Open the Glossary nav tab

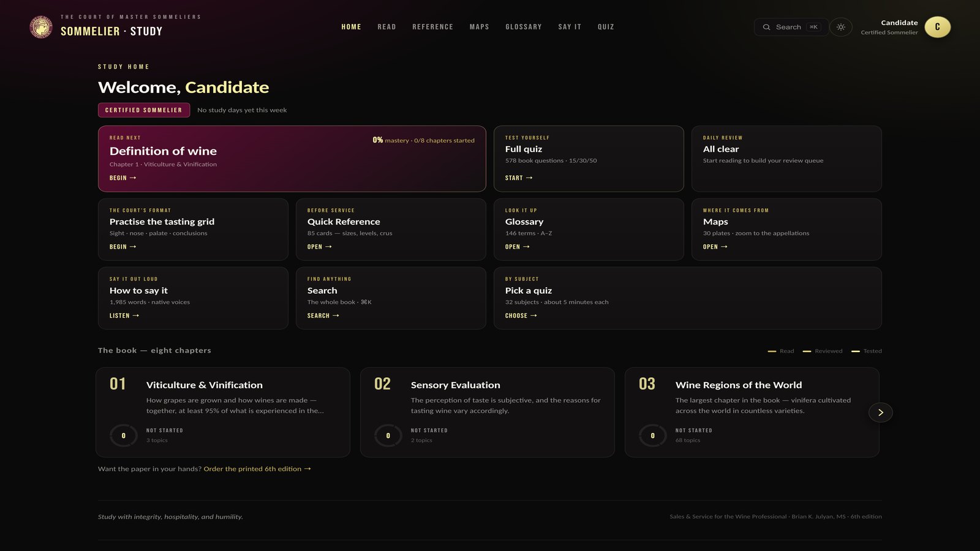click(524, 27)
